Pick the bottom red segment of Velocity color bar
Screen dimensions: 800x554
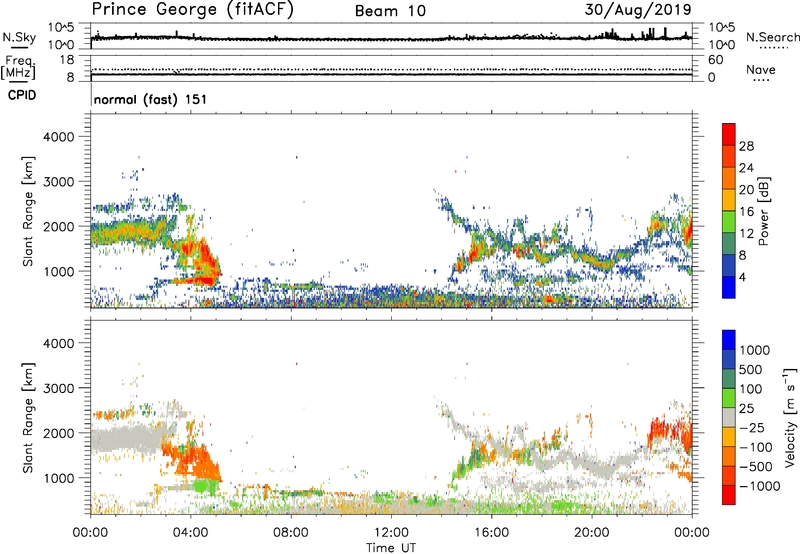729,495
